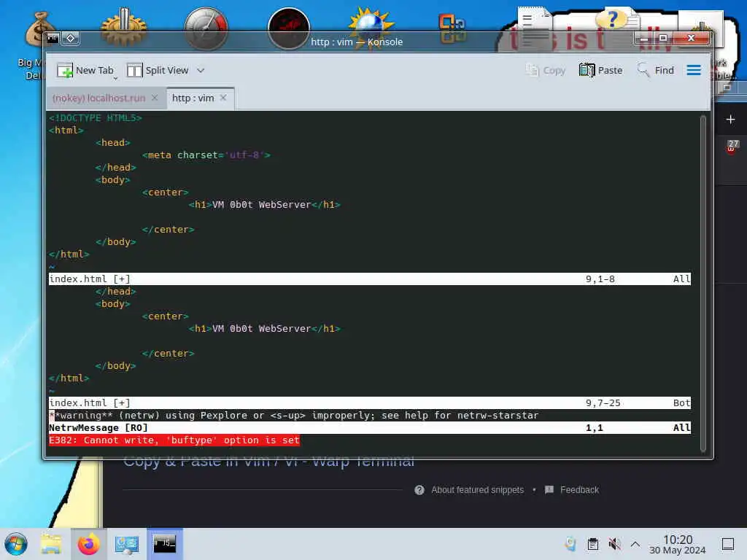This screenshot has width=747, height=560.
Task: Open the Start menu orb
Action: (16, 544)
